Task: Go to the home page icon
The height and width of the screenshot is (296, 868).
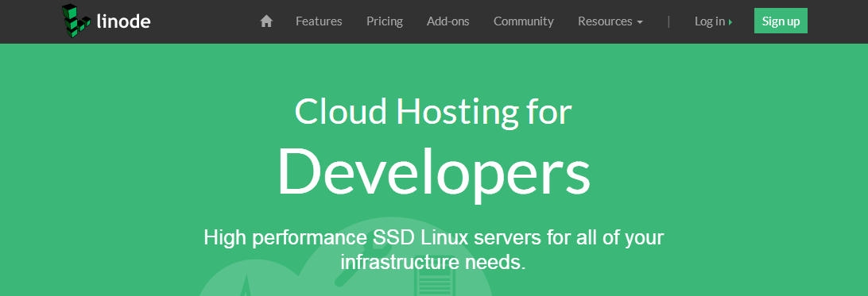Action: click(266, 21)
